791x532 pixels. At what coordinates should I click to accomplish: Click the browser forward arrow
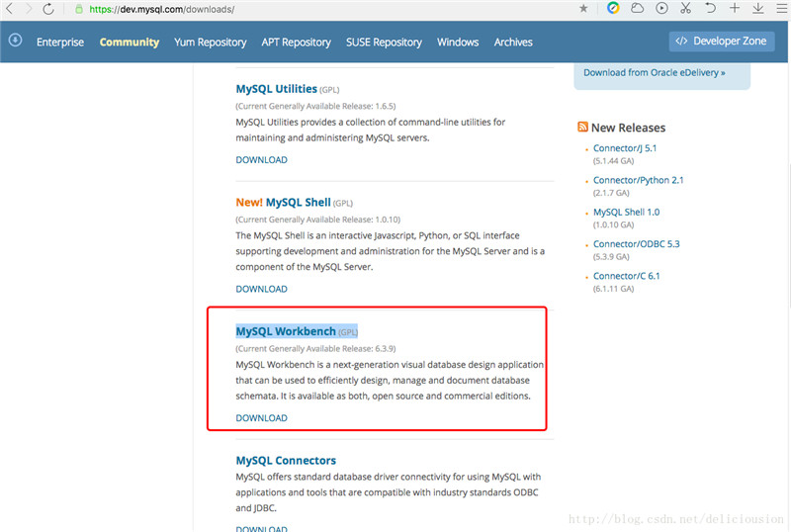tap(29, 9)
